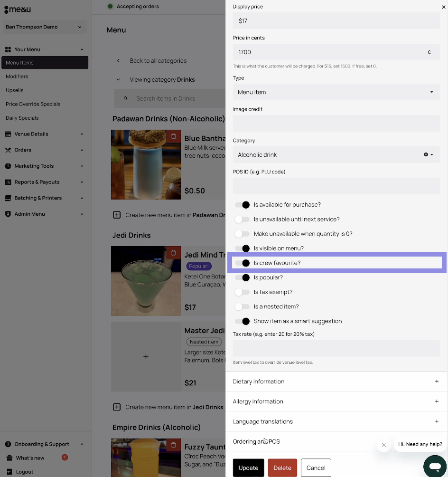Click the Cancel button
The image size is (448, 477).
coord(316,468)
